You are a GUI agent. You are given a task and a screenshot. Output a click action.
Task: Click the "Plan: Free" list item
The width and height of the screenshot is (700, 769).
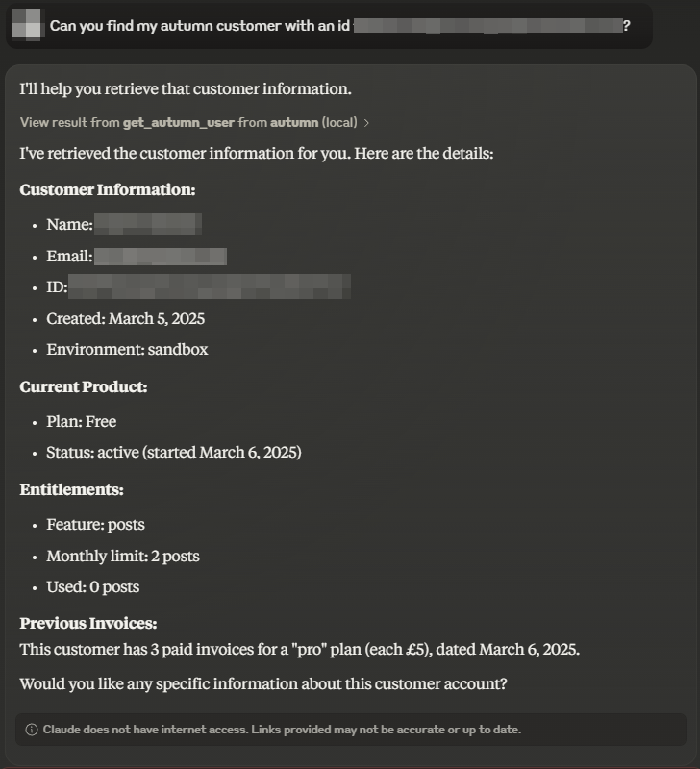point(81,421)
